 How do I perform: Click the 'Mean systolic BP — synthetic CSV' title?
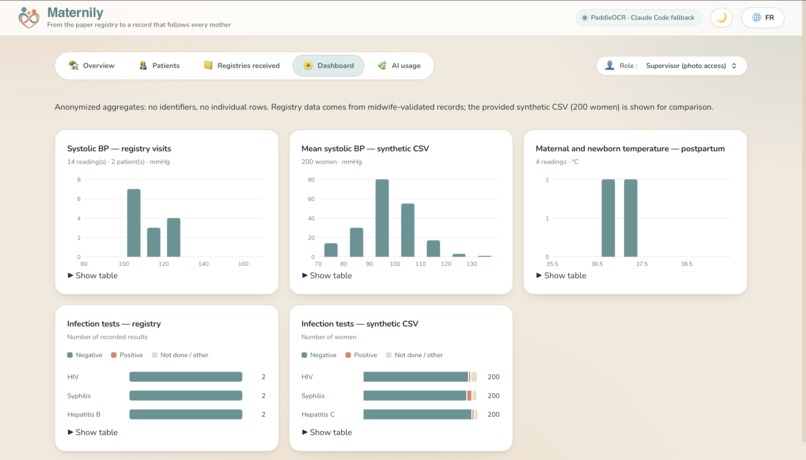coord(365,149)
